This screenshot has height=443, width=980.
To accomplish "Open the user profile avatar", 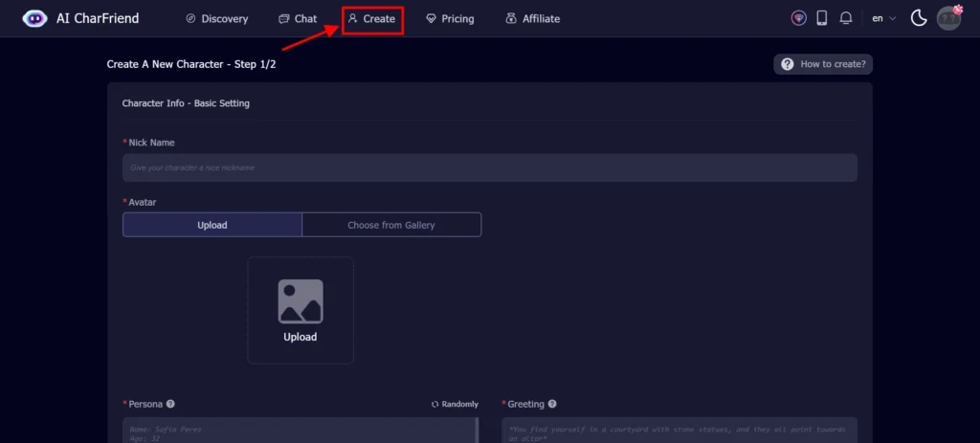I will (x=947, y=18).
